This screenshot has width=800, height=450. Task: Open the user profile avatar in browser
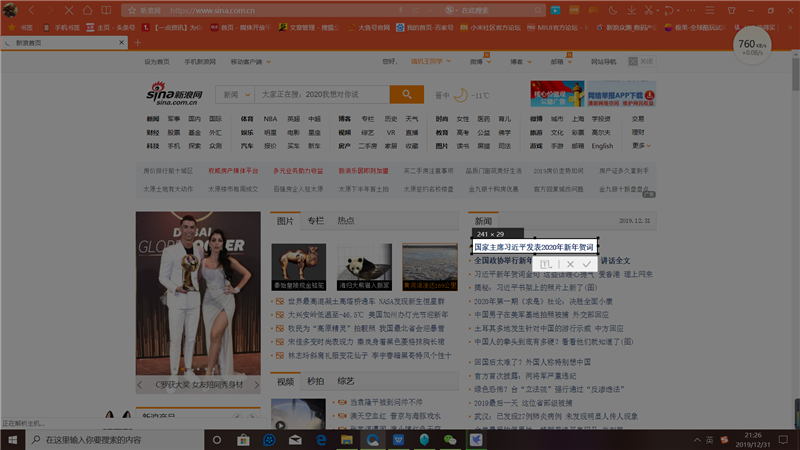click(10, 10)
